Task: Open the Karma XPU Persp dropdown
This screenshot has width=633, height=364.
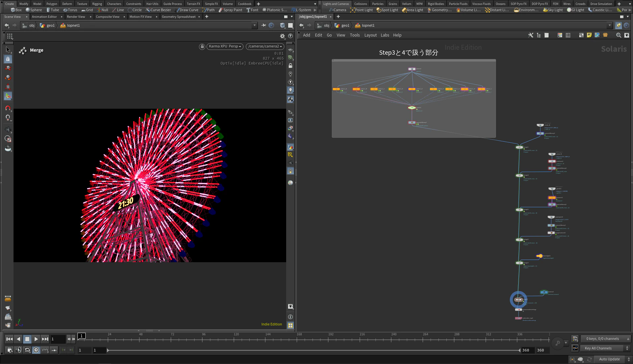Action: pyautogui.click(x=225, y=46)
